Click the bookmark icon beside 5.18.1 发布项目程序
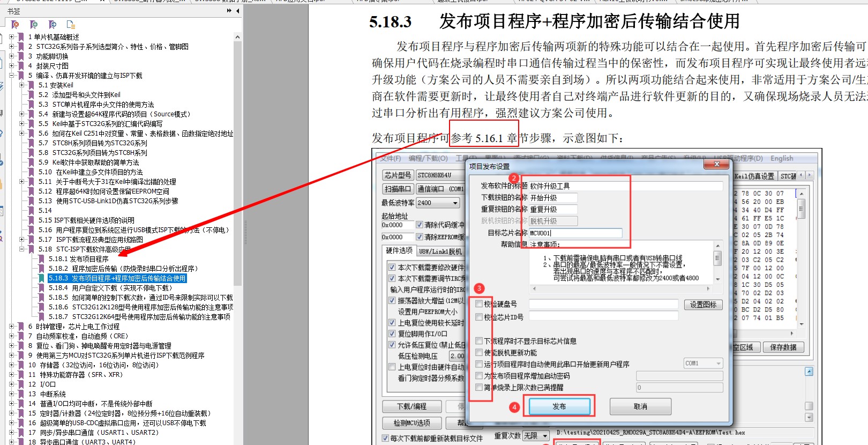The image size is (868, 445). (x=41, y=259)
